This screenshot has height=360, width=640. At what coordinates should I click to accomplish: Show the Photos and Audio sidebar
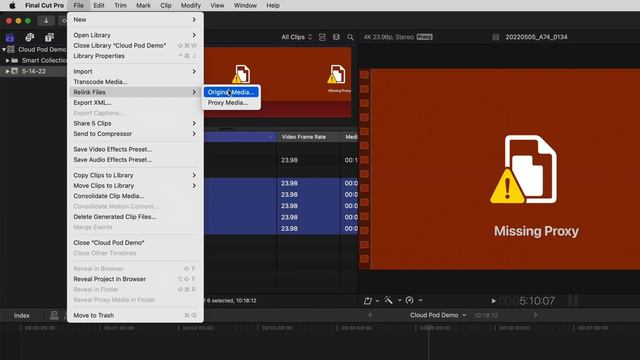(29, 38)
